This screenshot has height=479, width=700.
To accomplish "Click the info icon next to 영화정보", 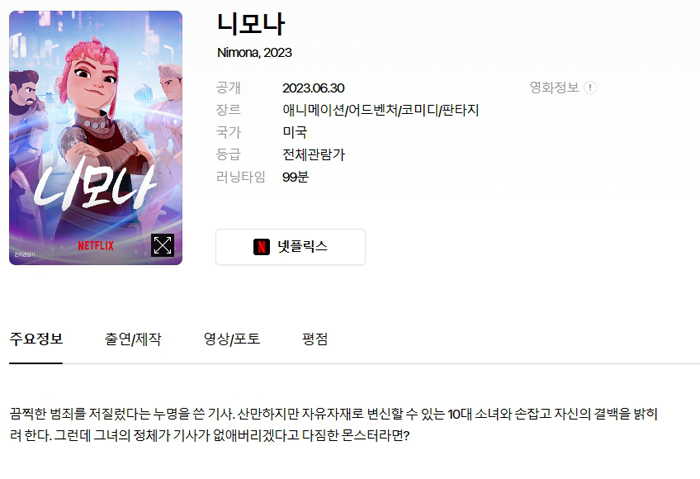I will coord(590,87).
